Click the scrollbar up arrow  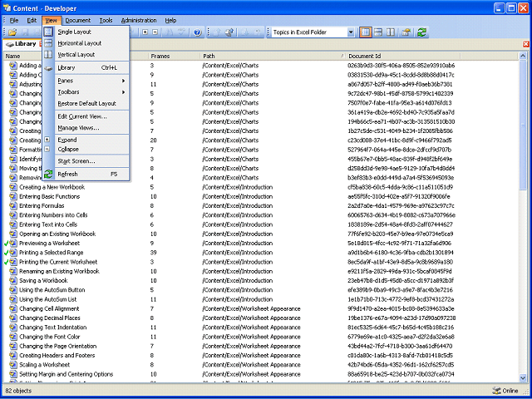[523, 56]
